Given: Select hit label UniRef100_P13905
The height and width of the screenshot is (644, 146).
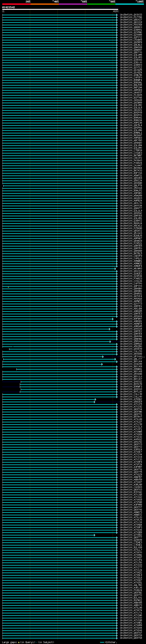Looking at the screenshot, I should pyautogui.click(x=131, y=95).
